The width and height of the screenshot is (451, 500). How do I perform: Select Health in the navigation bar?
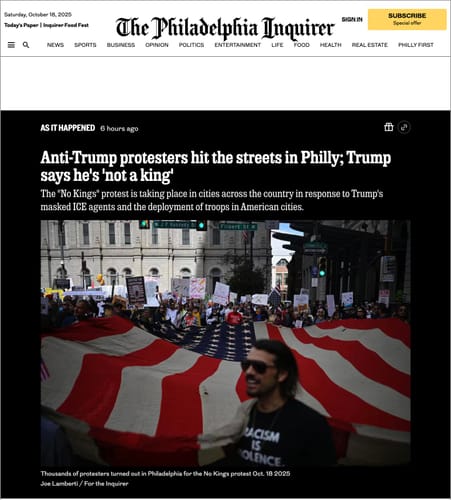(331, 45)
